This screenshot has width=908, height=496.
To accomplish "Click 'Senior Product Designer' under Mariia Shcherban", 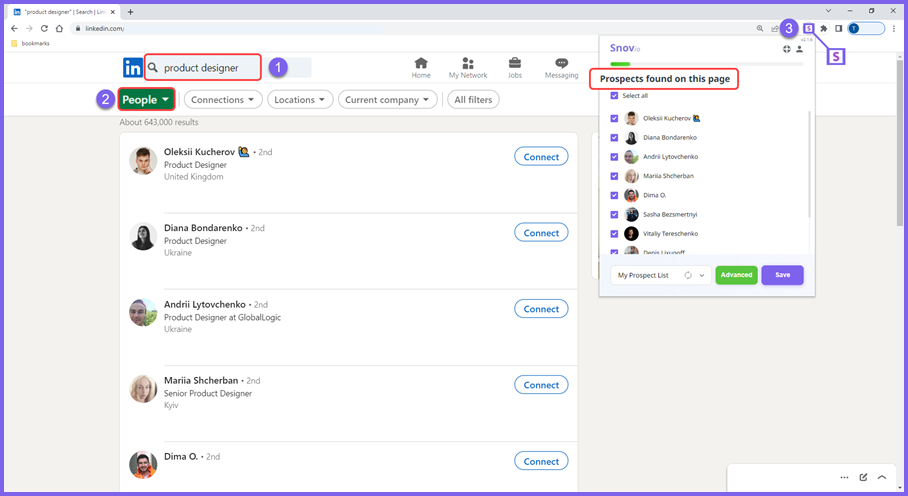I will [208, 394].
